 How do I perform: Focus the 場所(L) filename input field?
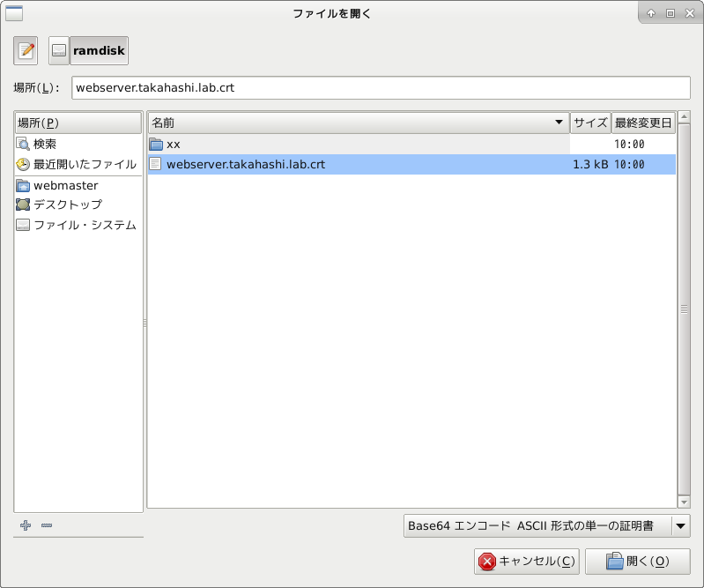coord(381,87)
